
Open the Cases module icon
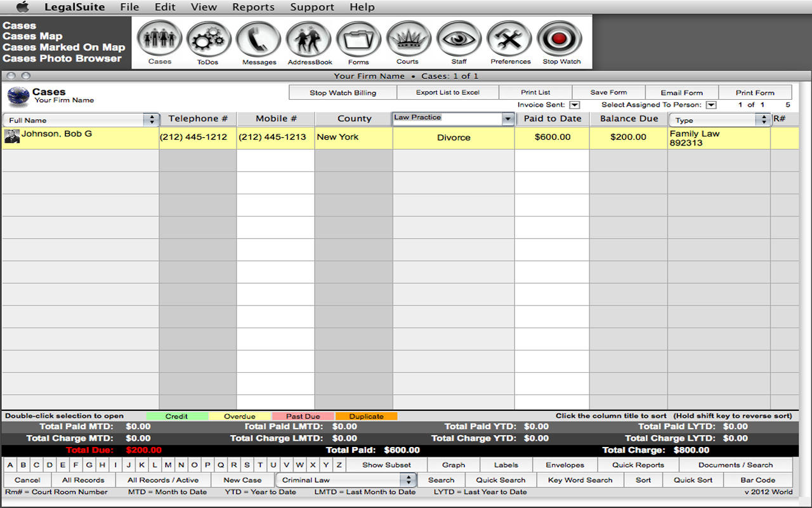(x=160, y=39)
